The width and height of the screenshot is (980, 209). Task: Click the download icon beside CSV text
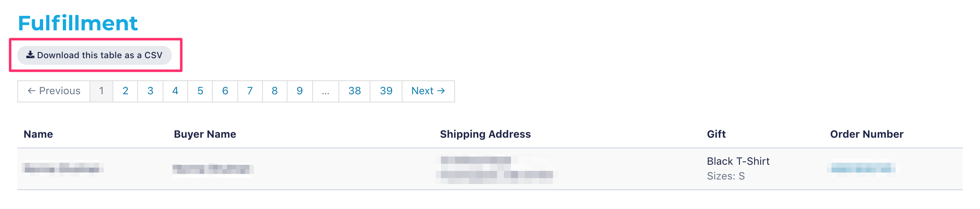pos(30,55)
